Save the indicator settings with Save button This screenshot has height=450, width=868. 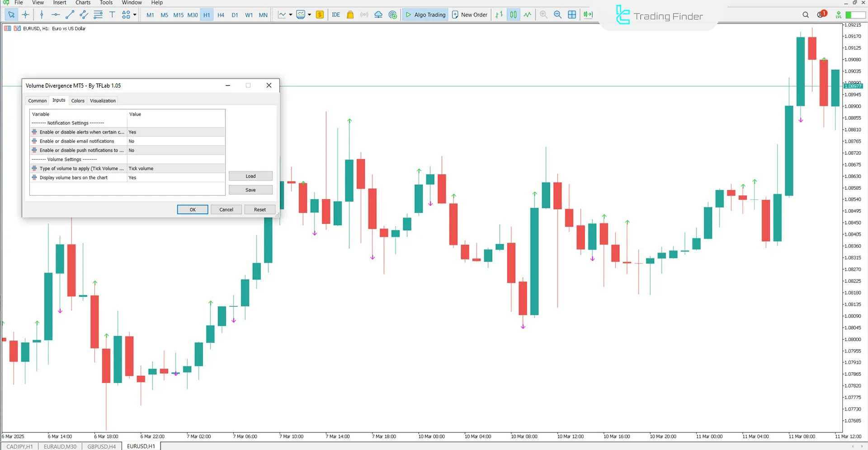250,190
